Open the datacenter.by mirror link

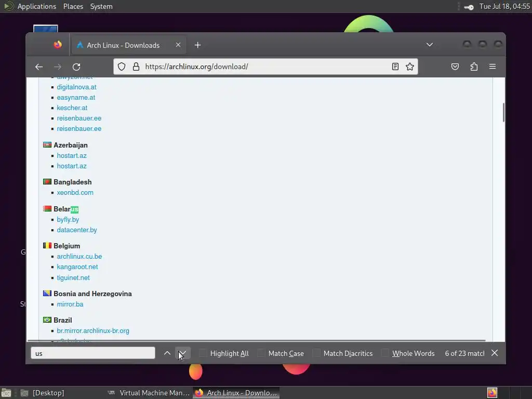tap(77, 230)
